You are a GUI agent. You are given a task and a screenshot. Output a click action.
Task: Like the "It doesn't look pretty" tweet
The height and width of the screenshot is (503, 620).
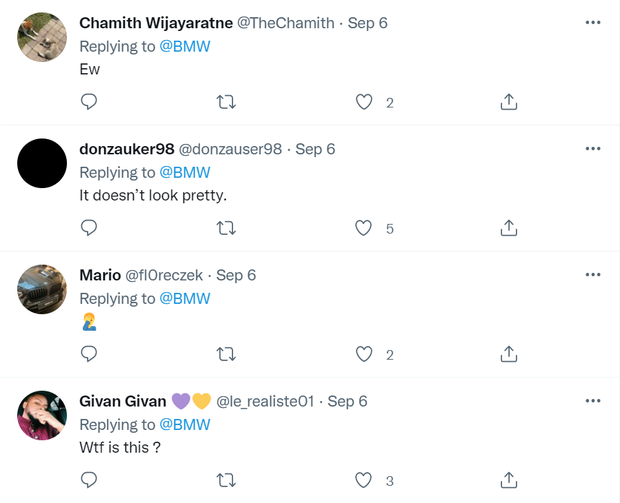364,228
